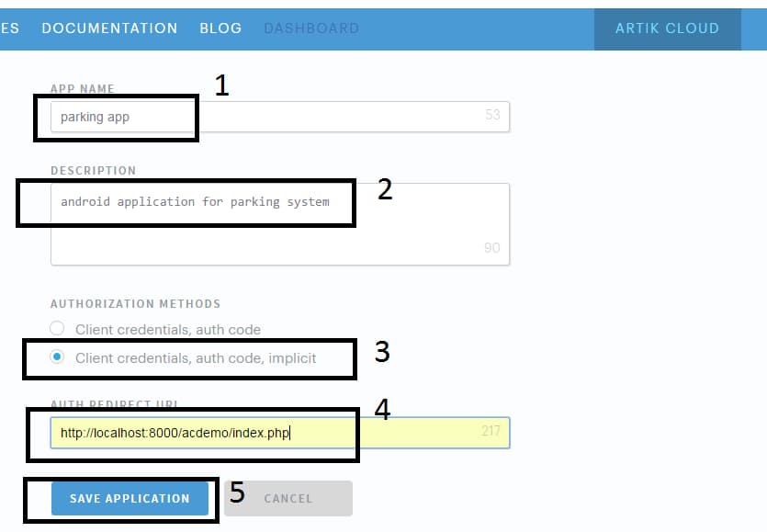The width and height of the screenshot is (767, 532).
Task: Open the Documentation nav link
Action: coord(109,28)
